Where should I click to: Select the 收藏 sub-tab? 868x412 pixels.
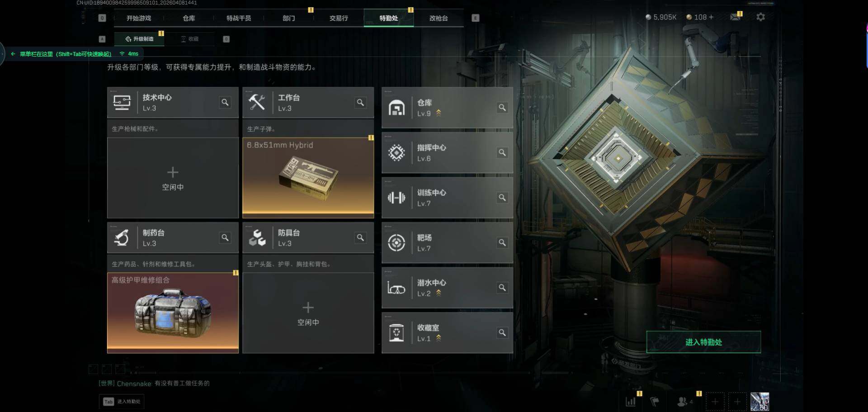(x=190, y=39)
